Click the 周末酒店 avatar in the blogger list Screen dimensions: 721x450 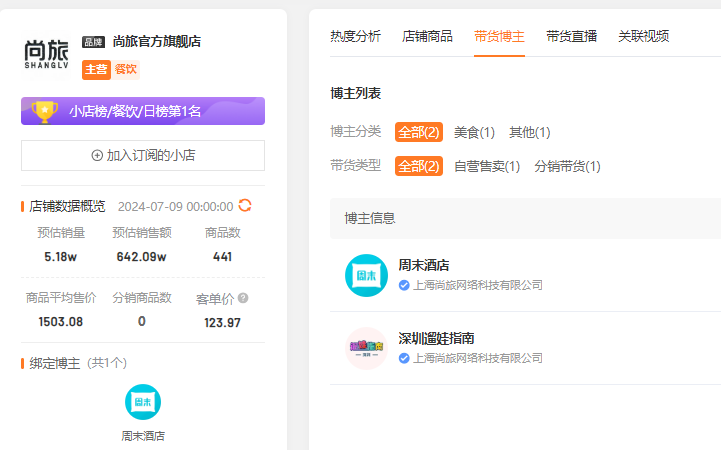(x=366, y=275)
